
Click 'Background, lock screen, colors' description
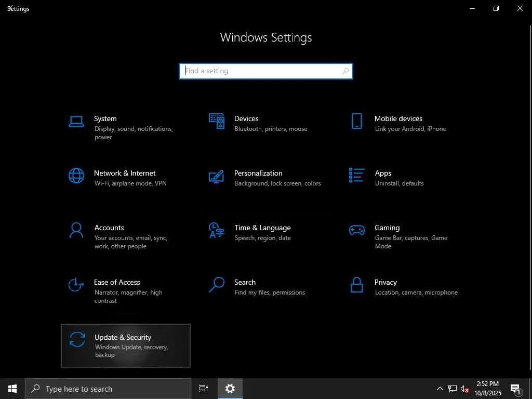tap(277, 183)
